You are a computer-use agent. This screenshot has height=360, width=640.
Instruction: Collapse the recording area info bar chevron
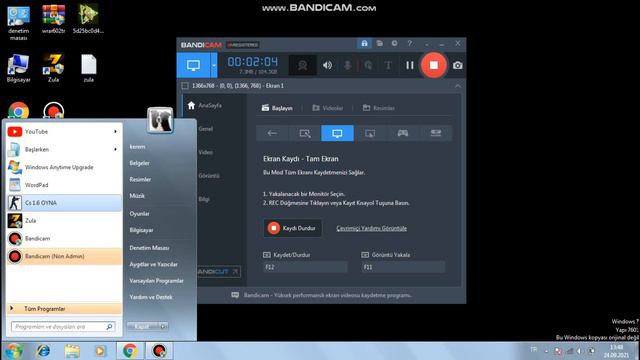(x=458, y=86)
